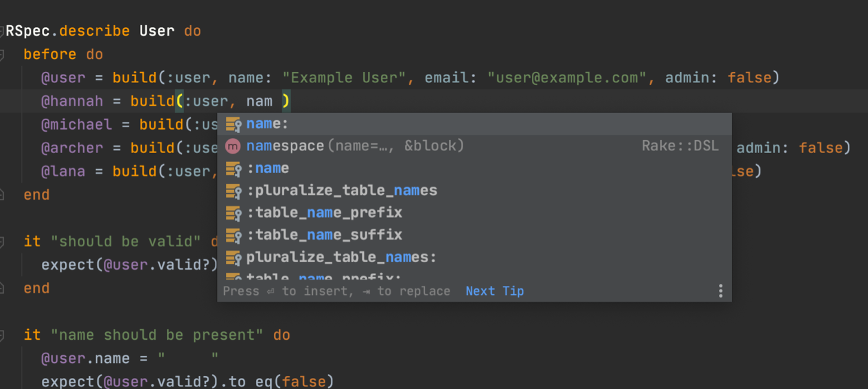868x389 pixels.
Task: Place the cursor after "nam" in @hannah line
Action: 273,101
